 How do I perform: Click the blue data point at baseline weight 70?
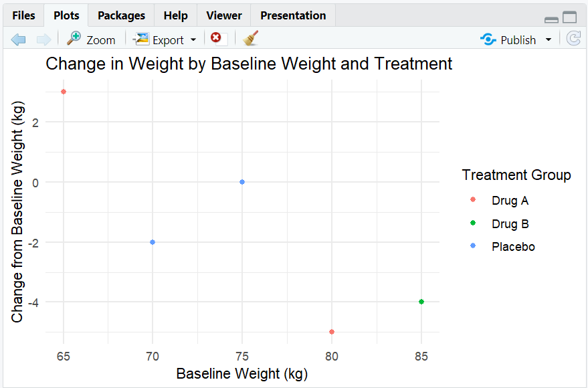coord(153,242)
